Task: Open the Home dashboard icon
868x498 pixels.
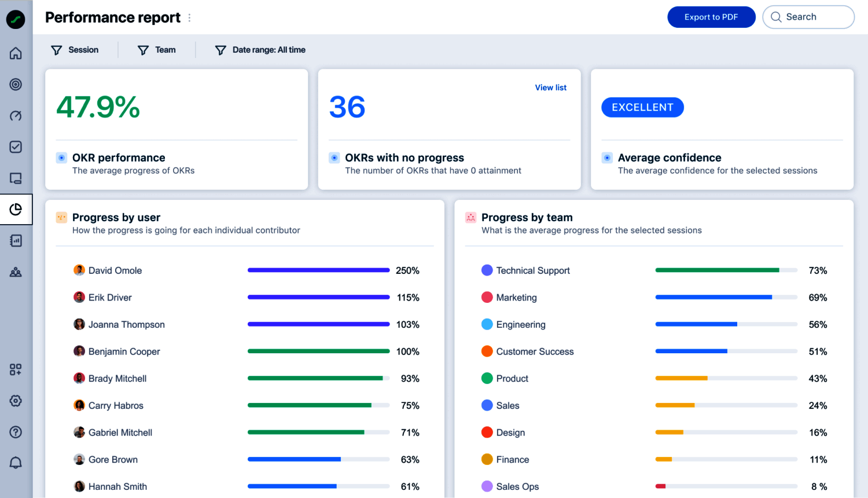Action: click(x=16, y=53)
